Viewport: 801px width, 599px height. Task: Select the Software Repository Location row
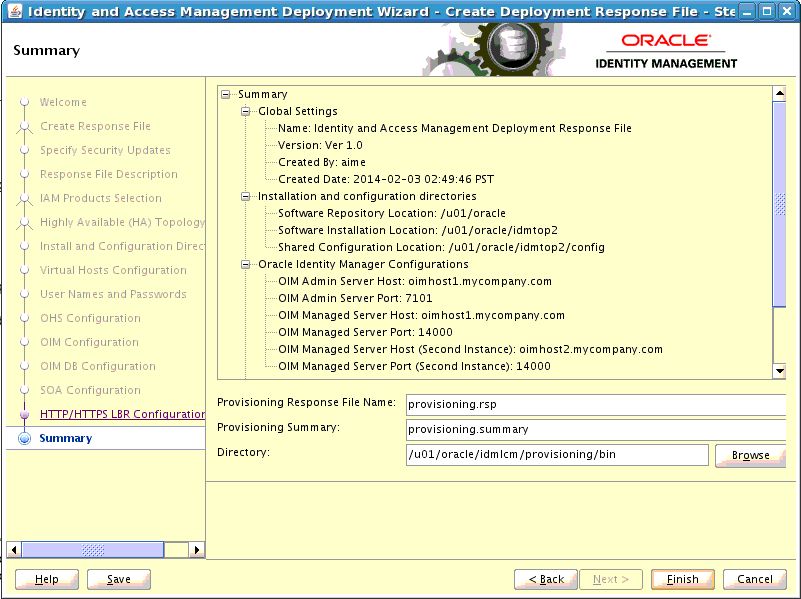(392, 213)
